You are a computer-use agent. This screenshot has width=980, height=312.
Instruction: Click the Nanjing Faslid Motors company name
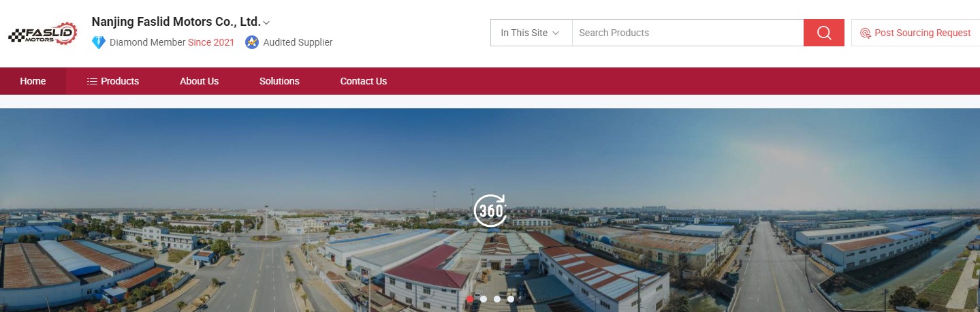(x=176, y=22)
